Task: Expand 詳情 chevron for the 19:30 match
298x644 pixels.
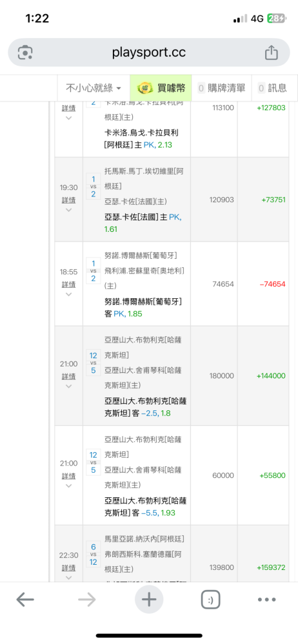Action: point(69,210)
